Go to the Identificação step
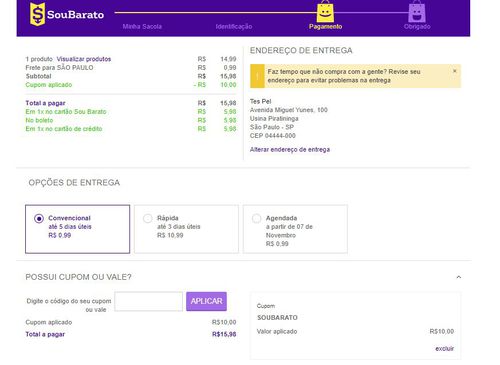This screenshot has width=500, height=365. coord(234,27)
